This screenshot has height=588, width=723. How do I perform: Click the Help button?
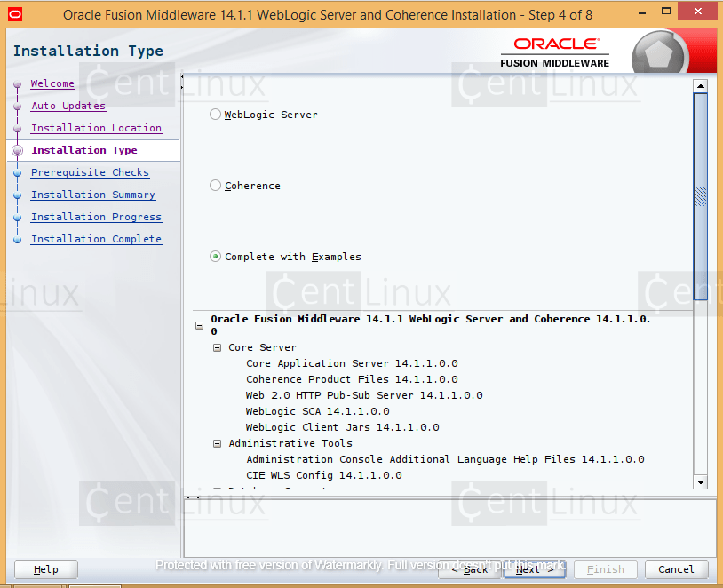[x=45, y=569]
